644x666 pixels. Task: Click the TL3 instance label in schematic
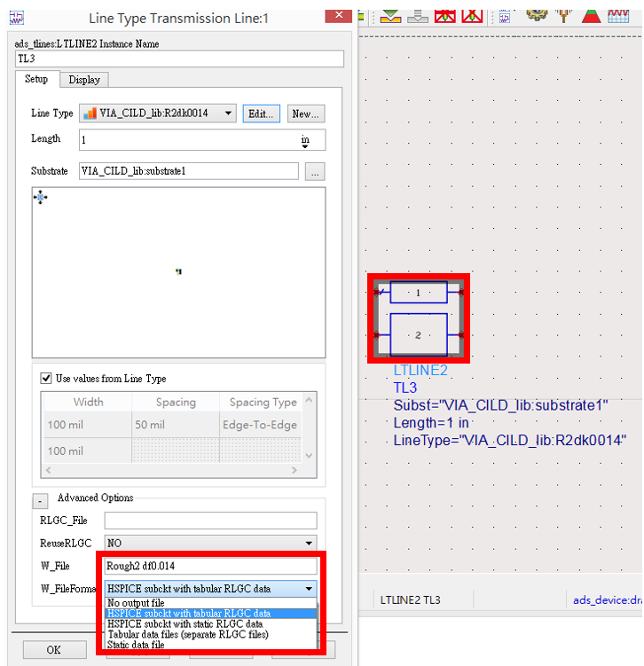[404, 388]
